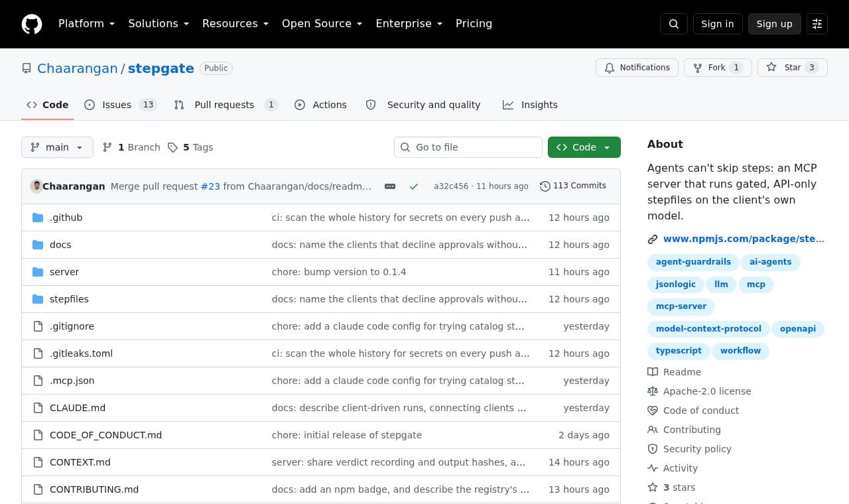Click the Sign up button

pyautogui.click(x=775, y=24)
